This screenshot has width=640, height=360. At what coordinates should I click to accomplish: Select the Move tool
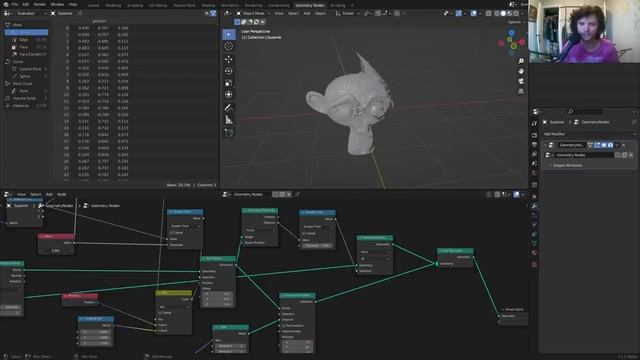coord(229,59)
